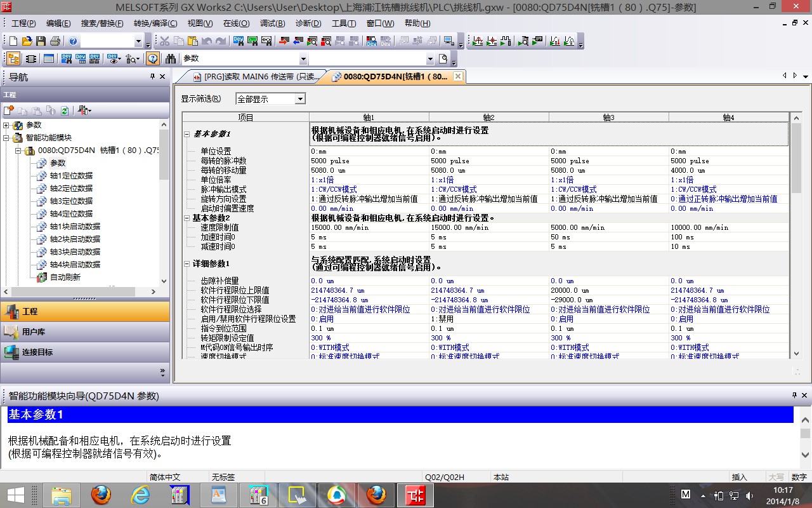The height and width of the screenshot is (508, 812).
Task: Toggle the Navigation window view icon
Action: pos(13,59)
